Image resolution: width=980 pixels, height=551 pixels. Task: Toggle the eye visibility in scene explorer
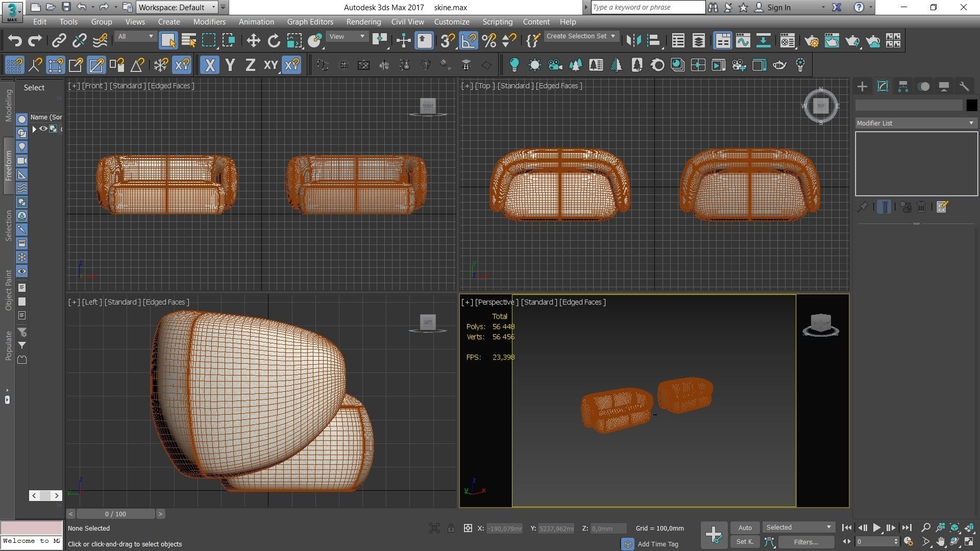click(43, 129)
